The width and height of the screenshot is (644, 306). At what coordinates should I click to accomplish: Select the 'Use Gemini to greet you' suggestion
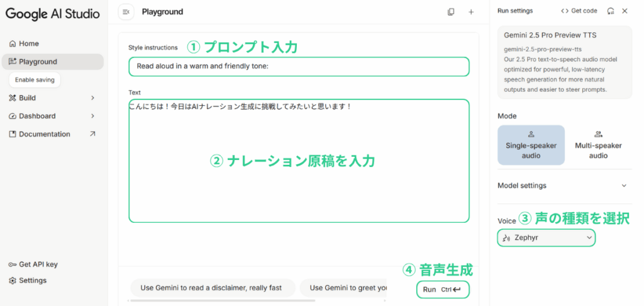(x=344, y=288)
